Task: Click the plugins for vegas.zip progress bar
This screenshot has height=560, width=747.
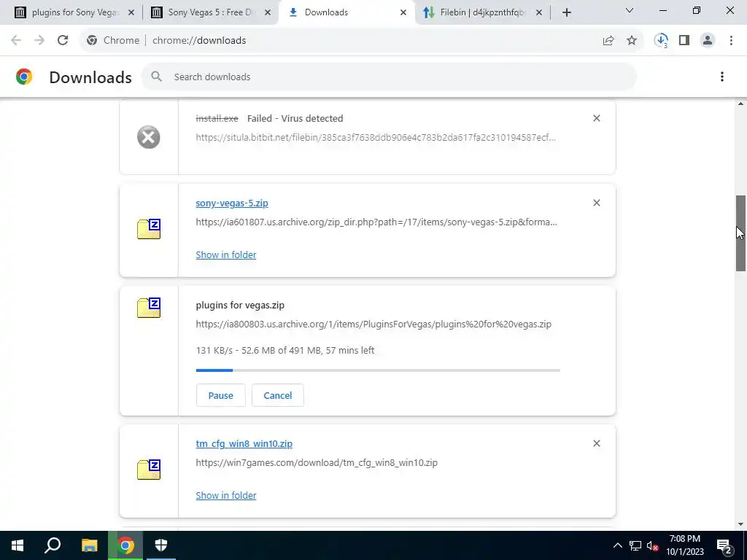Action: pyautogui.click(x=378, y=370)
